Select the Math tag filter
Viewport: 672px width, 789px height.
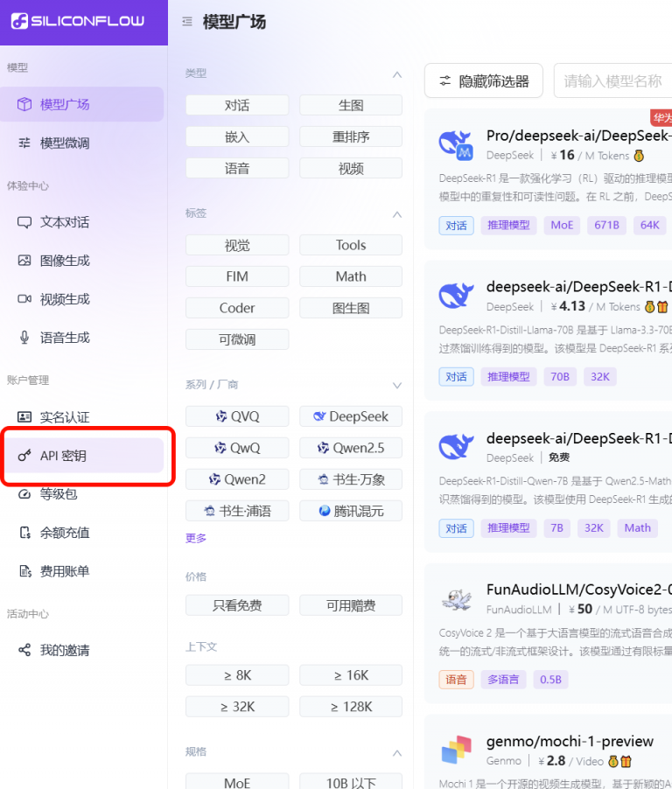(351, 276)
